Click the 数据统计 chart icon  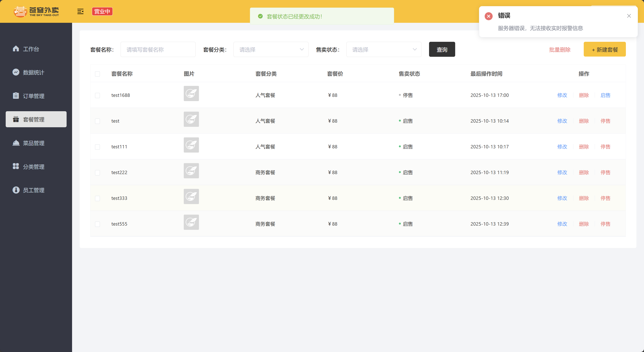click(16, 72)
